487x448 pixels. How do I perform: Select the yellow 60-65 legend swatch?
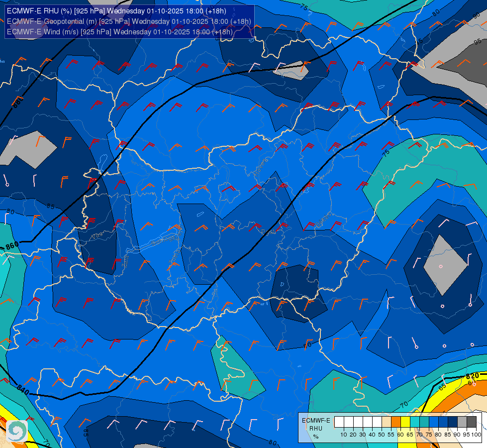405,422
